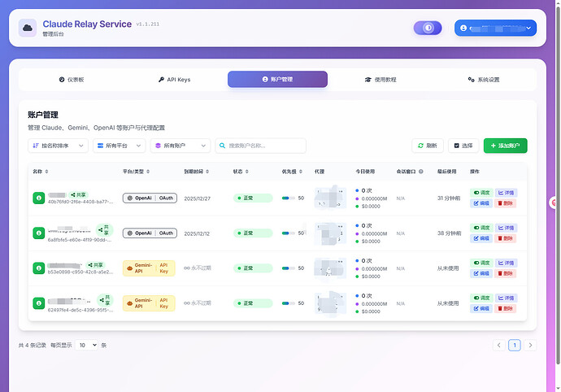Open 详情 details for the 62497fe4 account

[x=506, y=298]
